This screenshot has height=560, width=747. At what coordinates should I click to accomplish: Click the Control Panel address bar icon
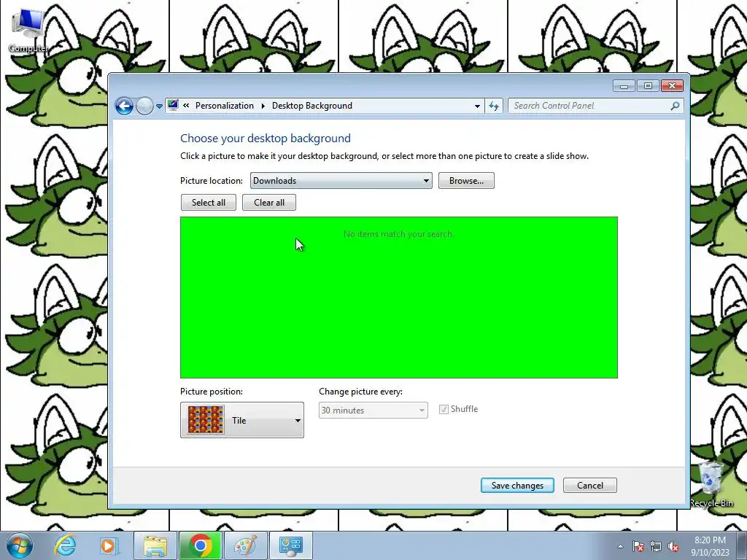(x=173, y=105)
